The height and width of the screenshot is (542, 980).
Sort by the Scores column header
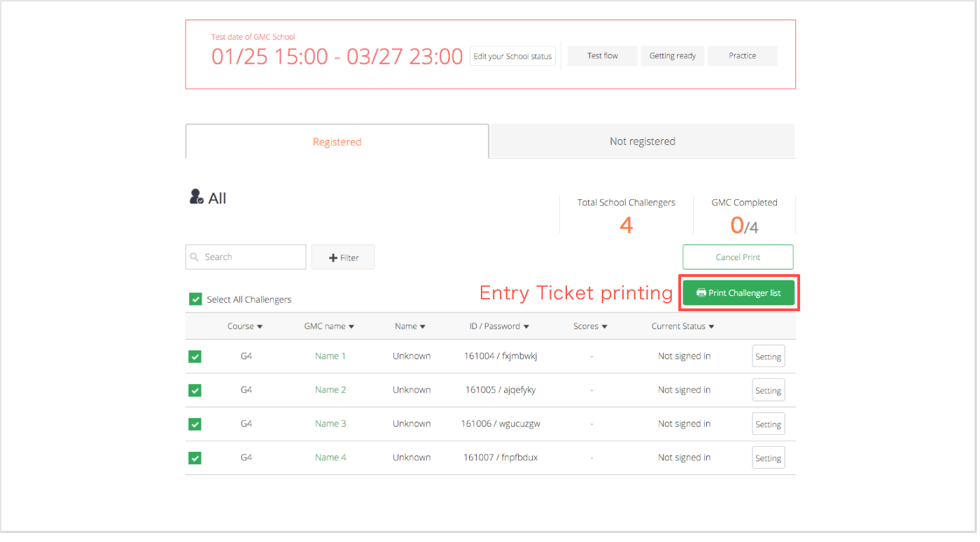tap(590, 326)
